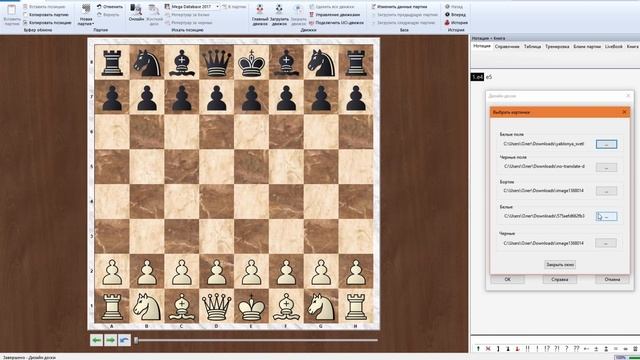The width and height of the screenshot is (640, 360).
Task: Click the ± annotation symbol
Action: 596,349
